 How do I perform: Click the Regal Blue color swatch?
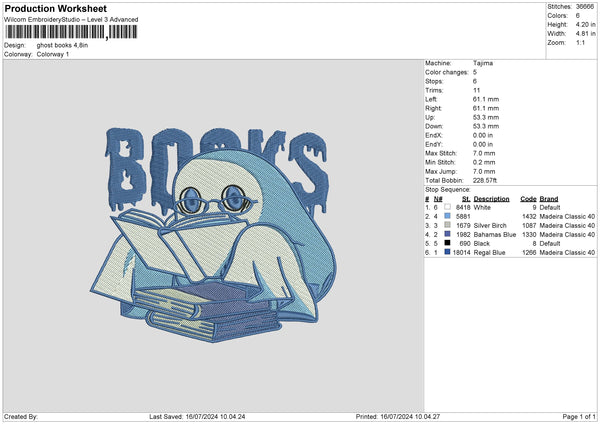[447, 252]
